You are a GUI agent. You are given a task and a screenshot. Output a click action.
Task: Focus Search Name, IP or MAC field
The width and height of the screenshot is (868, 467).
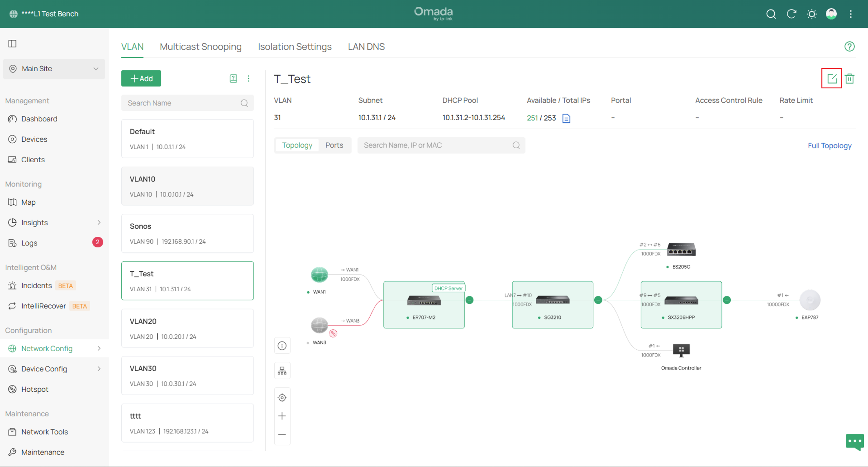(x=441, y=145)
